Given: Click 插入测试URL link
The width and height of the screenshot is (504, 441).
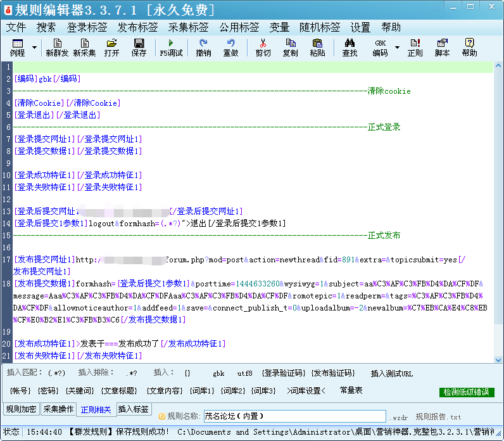Looking at the screenshot, I should coord(391,373).
